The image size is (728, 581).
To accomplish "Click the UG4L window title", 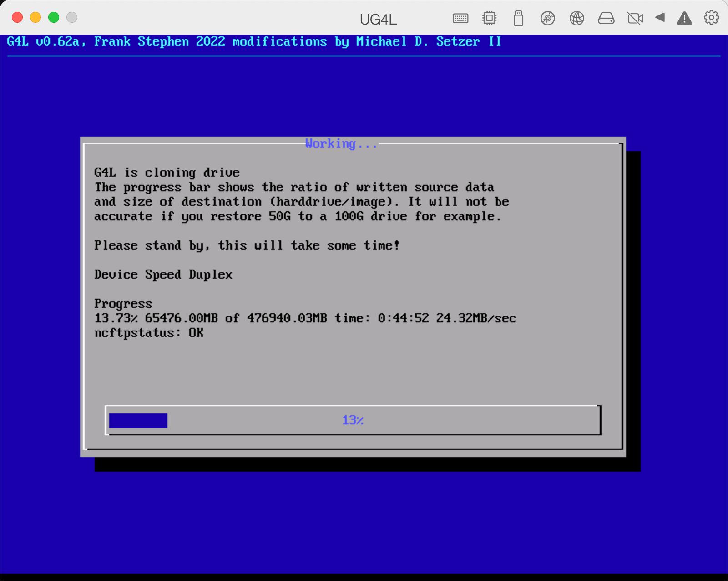I will point(378,19).
